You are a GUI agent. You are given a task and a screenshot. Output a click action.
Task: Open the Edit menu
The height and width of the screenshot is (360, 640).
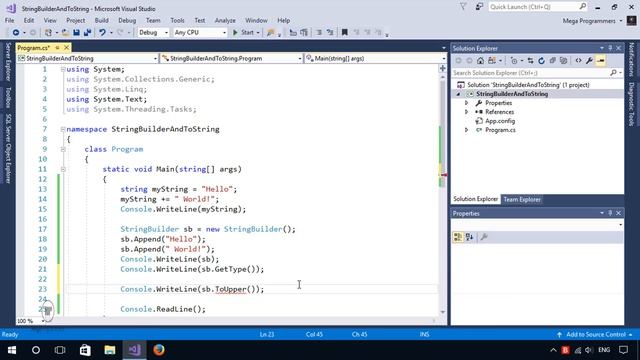coord(29,20)
